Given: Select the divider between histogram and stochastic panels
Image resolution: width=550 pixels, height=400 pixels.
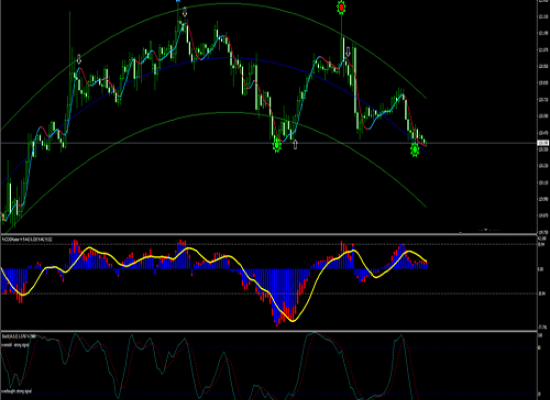Looking at the screenshot, I should 268,331.
